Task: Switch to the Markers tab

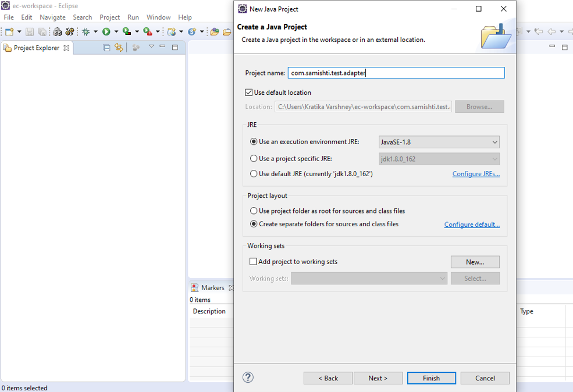Action: coord(213,288)
